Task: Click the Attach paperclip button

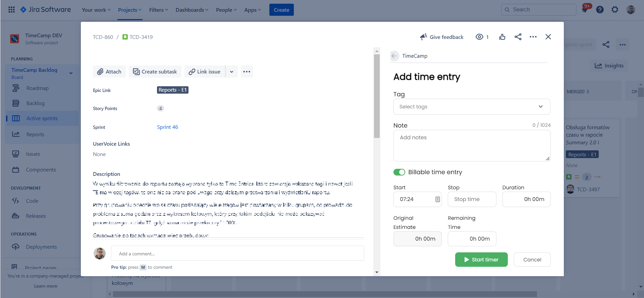Action: (109, 71)
